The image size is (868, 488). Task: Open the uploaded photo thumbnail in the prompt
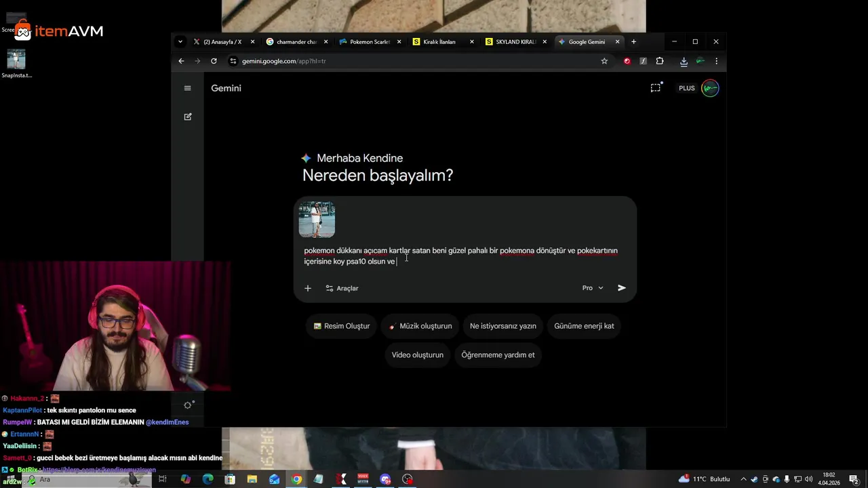[317, 220]
